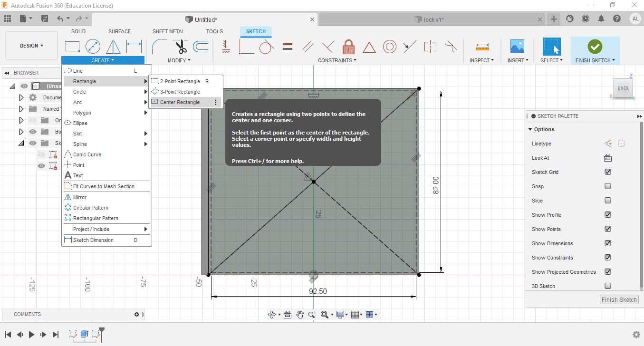Screen dimensions: 644x346
Task: Select the Fix/Unfix lock constraint icon
Action: [x=348, y=47]
